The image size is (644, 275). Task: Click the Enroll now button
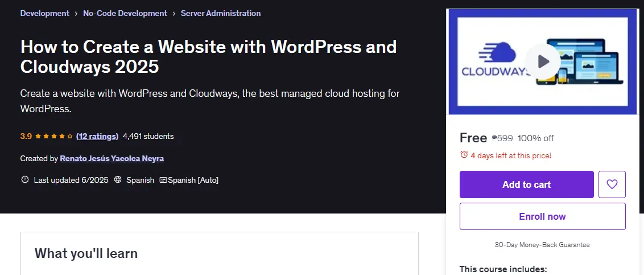543,216
